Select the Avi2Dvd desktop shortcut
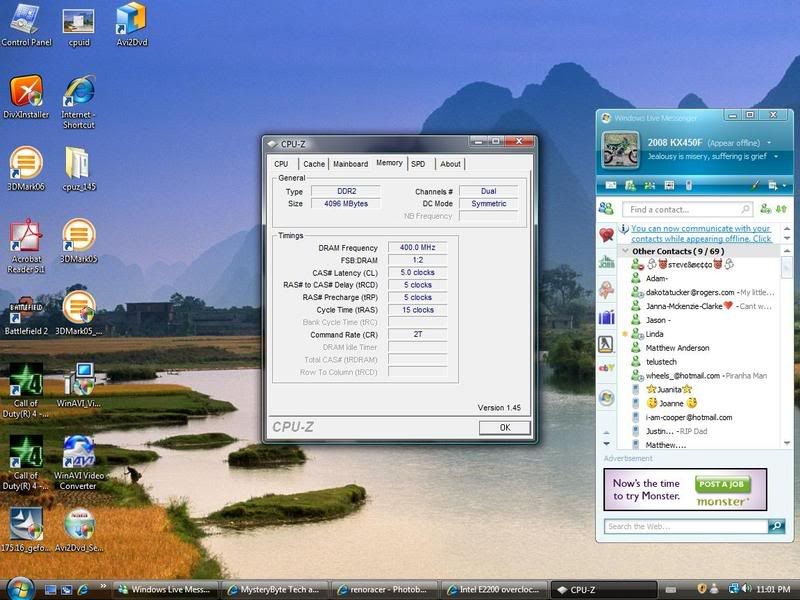 click(132, 25)
